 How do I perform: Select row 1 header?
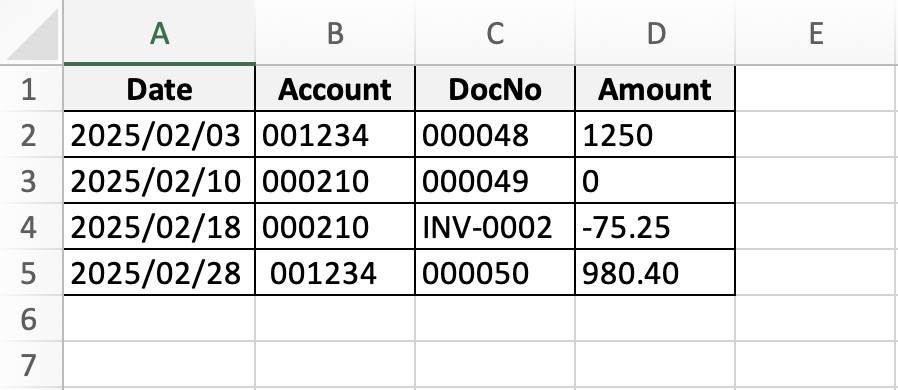[x=31, y=89]
